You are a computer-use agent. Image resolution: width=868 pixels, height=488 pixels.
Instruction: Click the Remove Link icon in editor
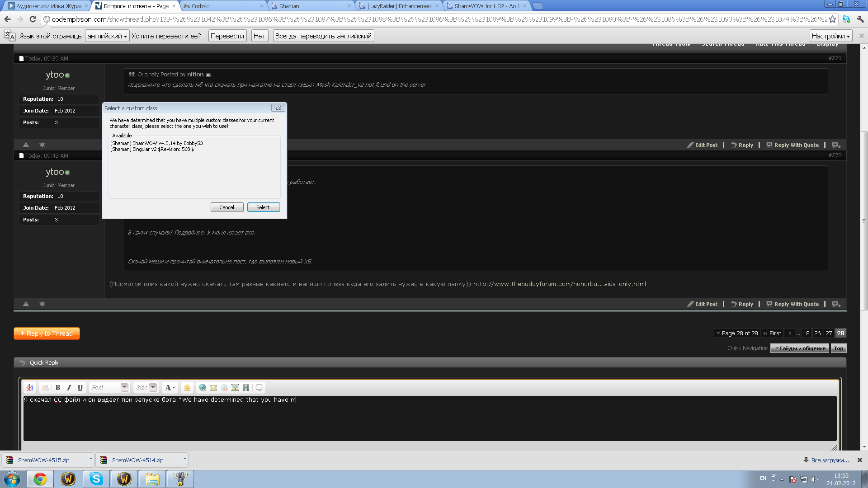(x=224, y=388)
